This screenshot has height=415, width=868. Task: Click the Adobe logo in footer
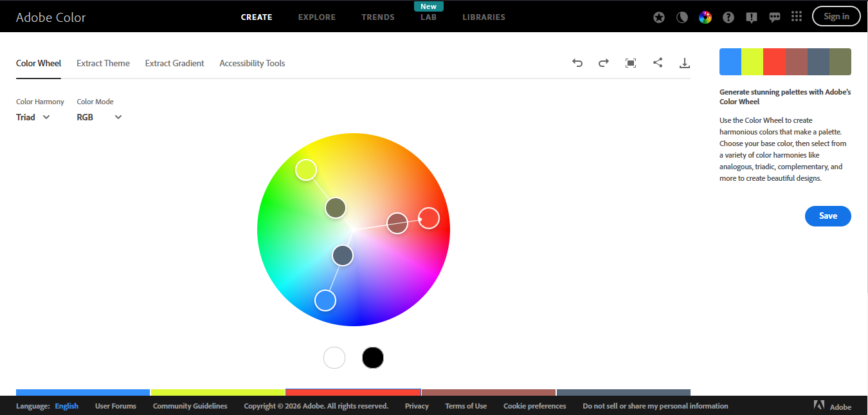(833, 406)
